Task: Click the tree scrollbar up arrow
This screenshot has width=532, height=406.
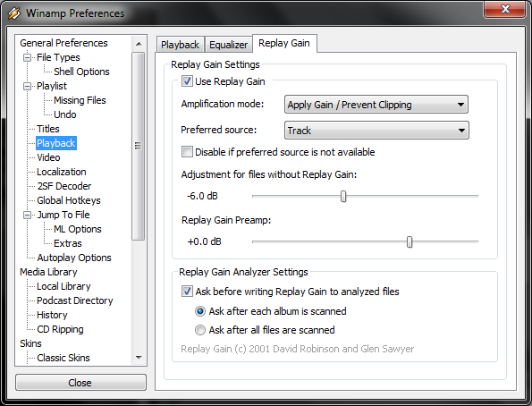Action: pyautogui.click(x=139, y=44)
